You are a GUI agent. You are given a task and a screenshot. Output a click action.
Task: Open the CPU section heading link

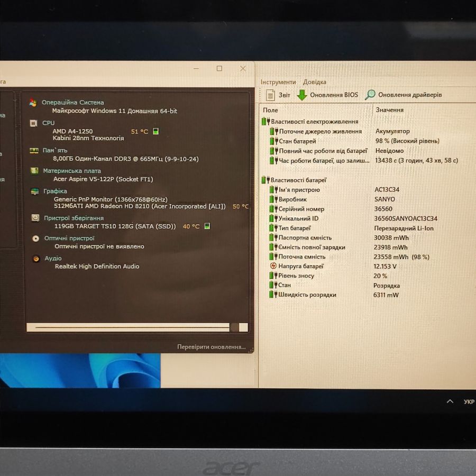pyautogui.click(x=48, y=123)
